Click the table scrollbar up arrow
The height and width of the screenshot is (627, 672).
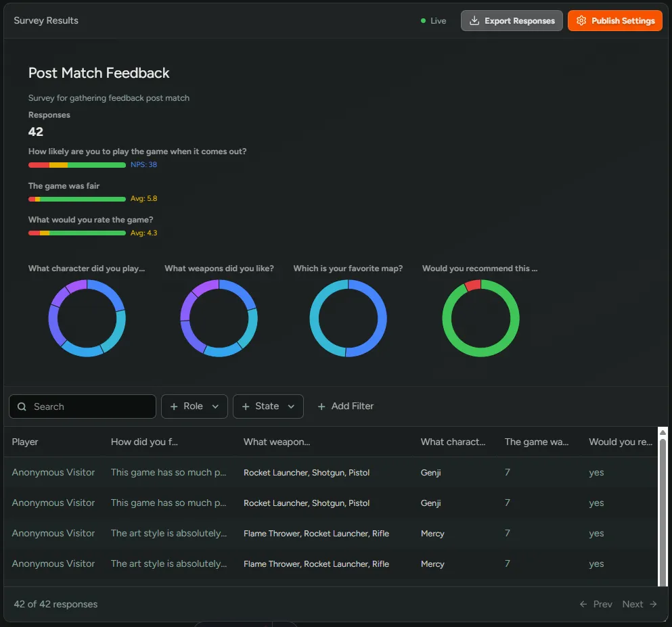pyautogui.click(x=663, y=432)
